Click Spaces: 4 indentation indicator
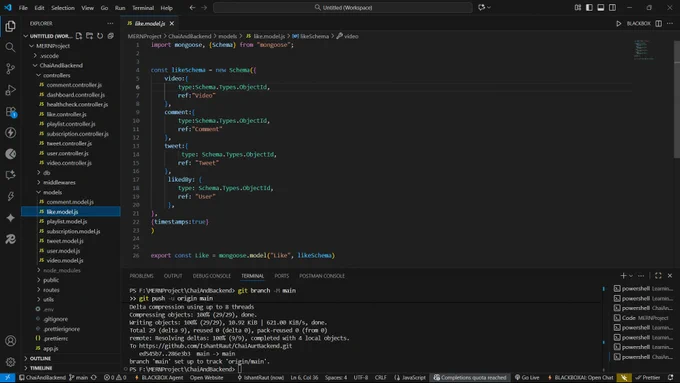This screenshot has width=680, height=383. 336,377
